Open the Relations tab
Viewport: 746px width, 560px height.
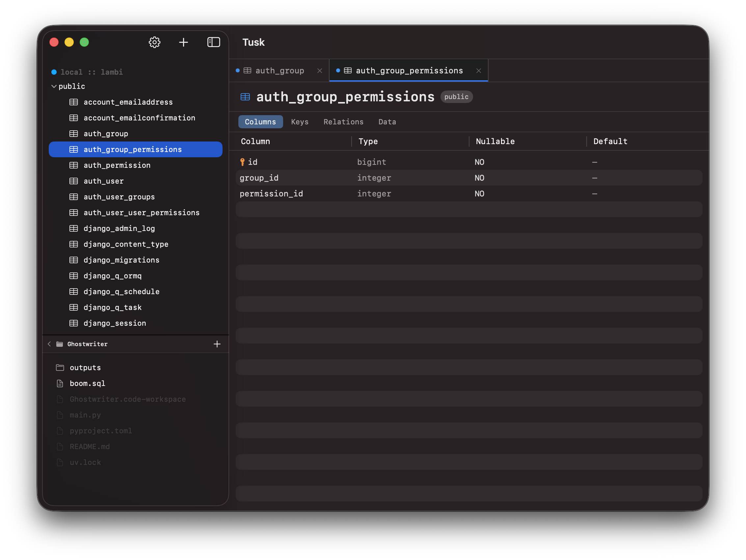pos(343,122)
